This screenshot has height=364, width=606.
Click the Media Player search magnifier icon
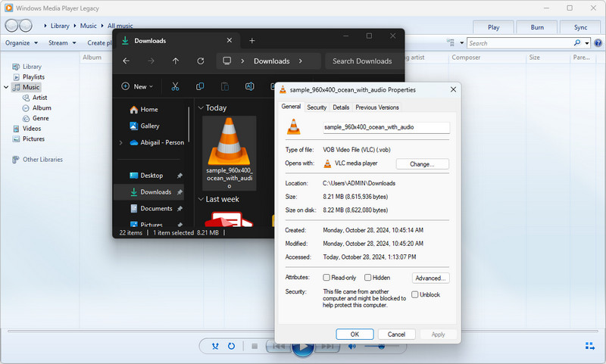click(577, 43)
